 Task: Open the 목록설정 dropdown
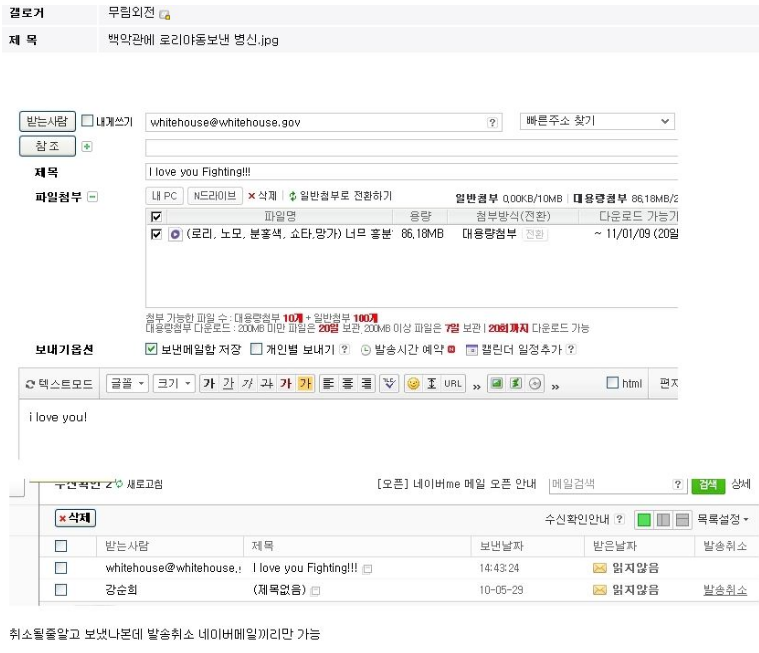[x=723, y=519]
